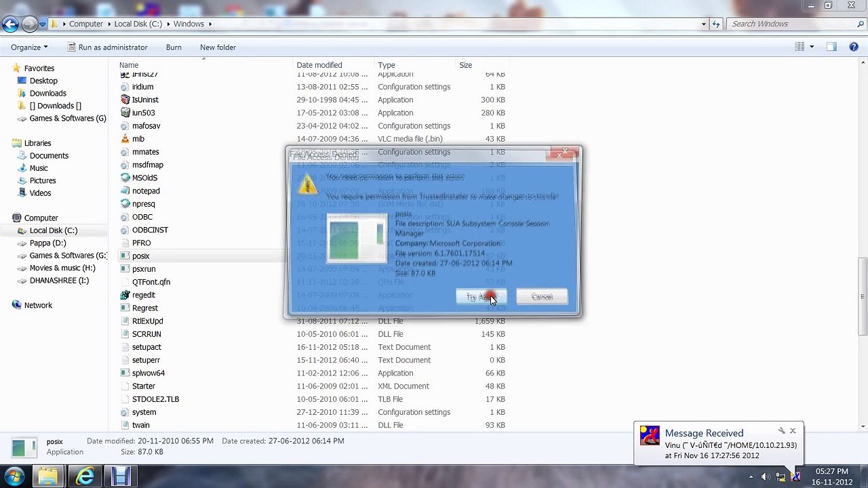Screen dimensions: 868x488
Task: Open Windows Explorer from taskbar
Action: (47, 476)
